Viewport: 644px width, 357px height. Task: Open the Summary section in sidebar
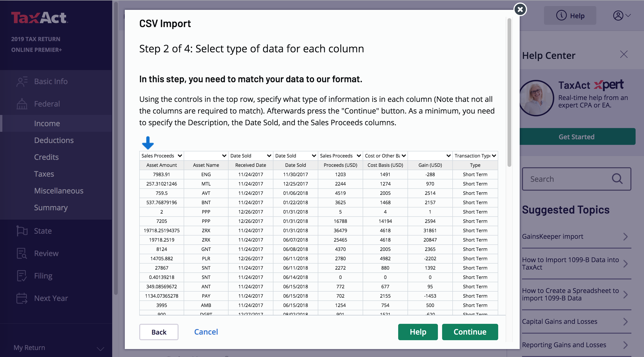click(51, 207)
